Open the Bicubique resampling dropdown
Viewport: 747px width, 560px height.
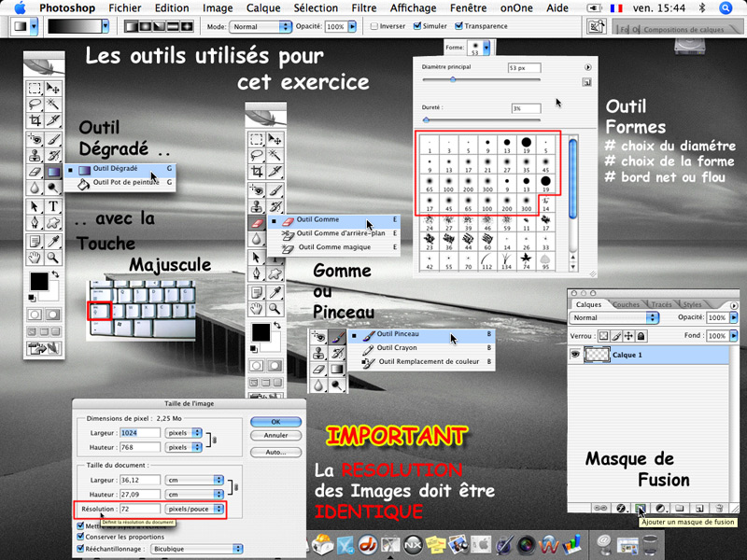(x=197, y=549)
